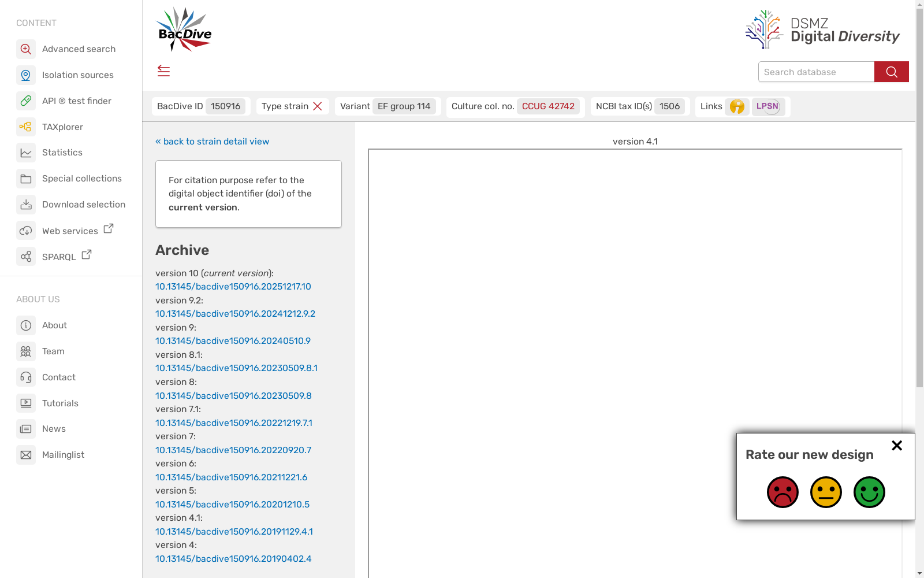
Task: Open API test finder icon
Action: (26, 101)
